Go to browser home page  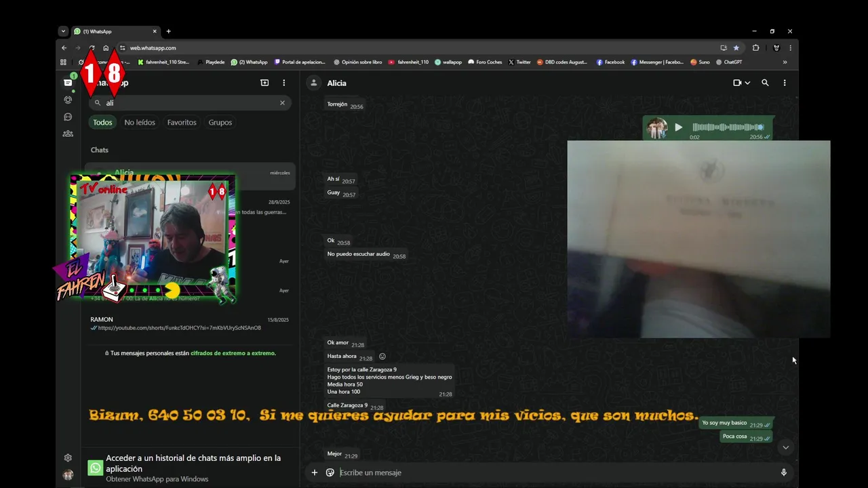pyautogui.click(x=106, y=48)
